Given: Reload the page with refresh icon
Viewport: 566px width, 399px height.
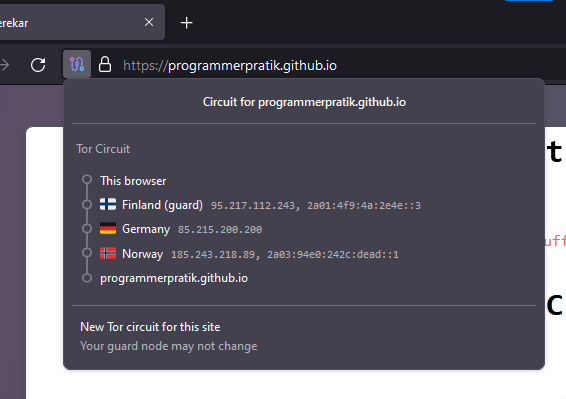Looking at the screenshot, I should click(38, 65).
